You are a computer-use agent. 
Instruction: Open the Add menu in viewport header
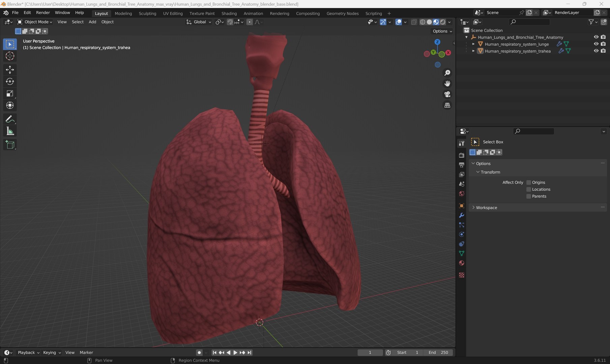(x=92, y=22)
